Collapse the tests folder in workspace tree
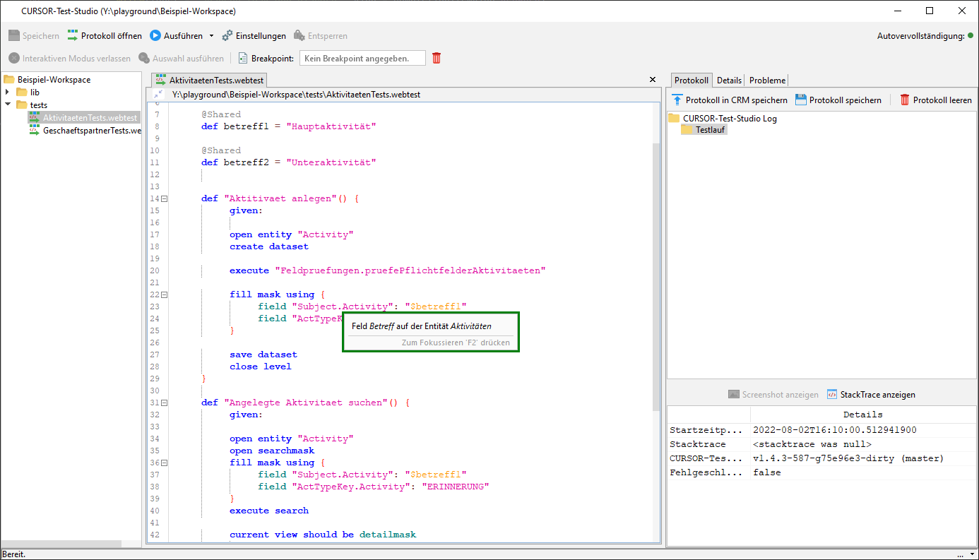979x560 pixels. click(8, 105)
